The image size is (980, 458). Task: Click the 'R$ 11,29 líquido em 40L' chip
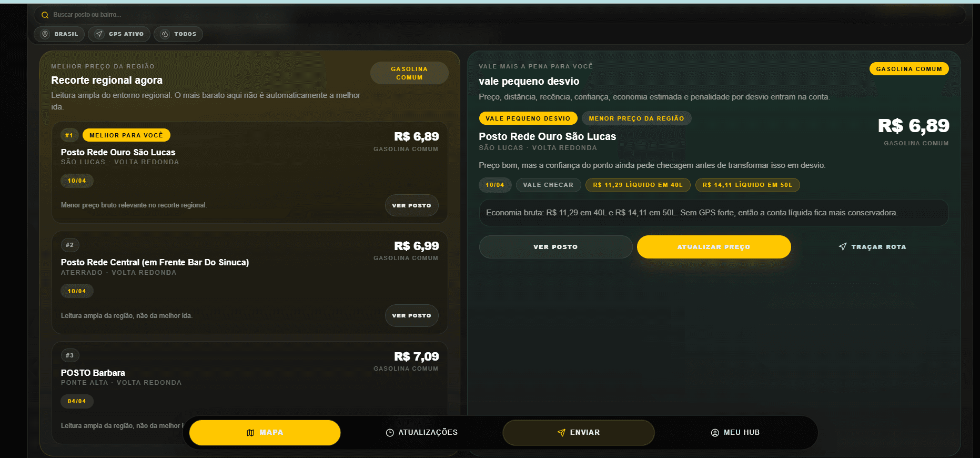[638, 185]
